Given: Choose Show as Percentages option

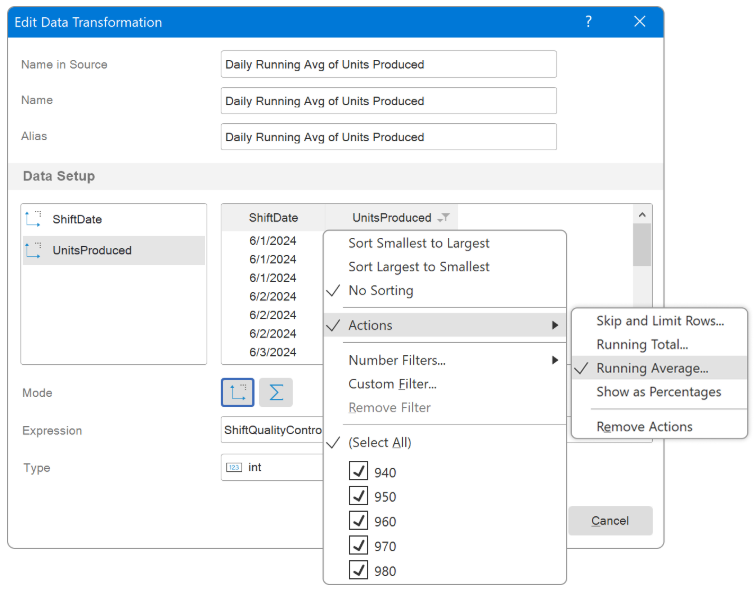Looking at the screenshot, I should coord(658,392).
